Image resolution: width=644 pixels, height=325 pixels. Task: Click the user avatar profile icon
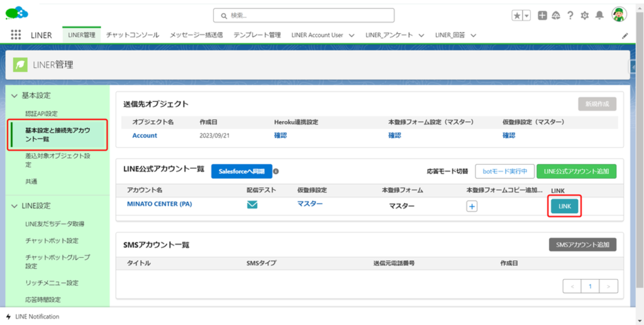[619, 15]
